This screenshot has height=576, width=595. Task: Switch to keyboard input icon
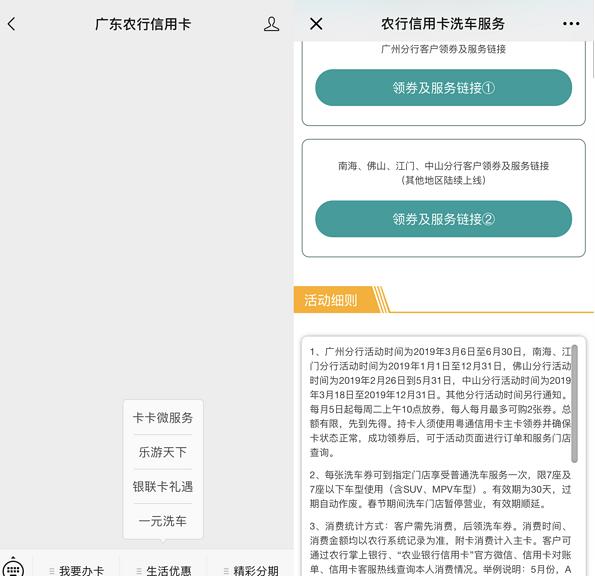13,568
